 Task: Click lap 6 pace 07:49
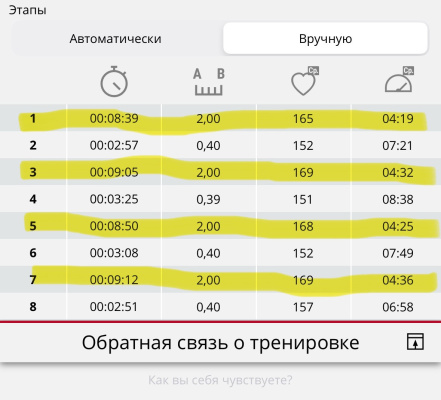tap(398, 253)
